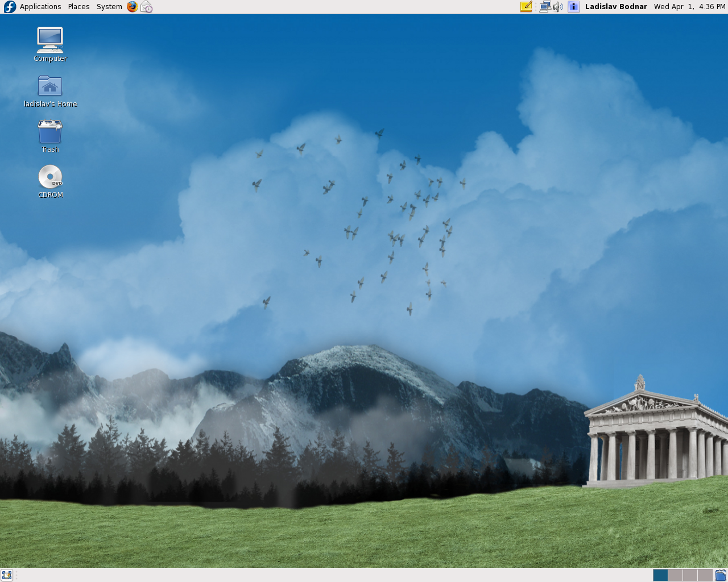
Task: Open the Places menu
Action: click(78, 7)
